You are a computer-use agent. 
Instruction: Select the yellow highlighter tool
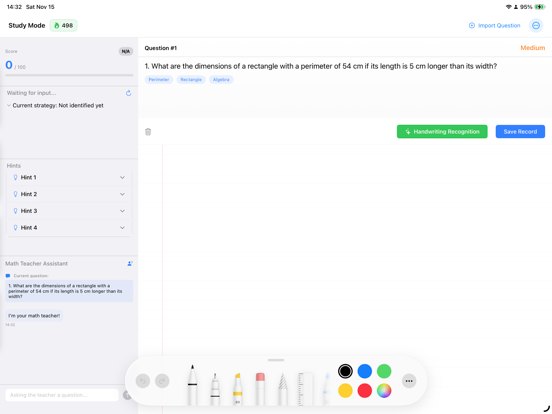coord(238,389)
